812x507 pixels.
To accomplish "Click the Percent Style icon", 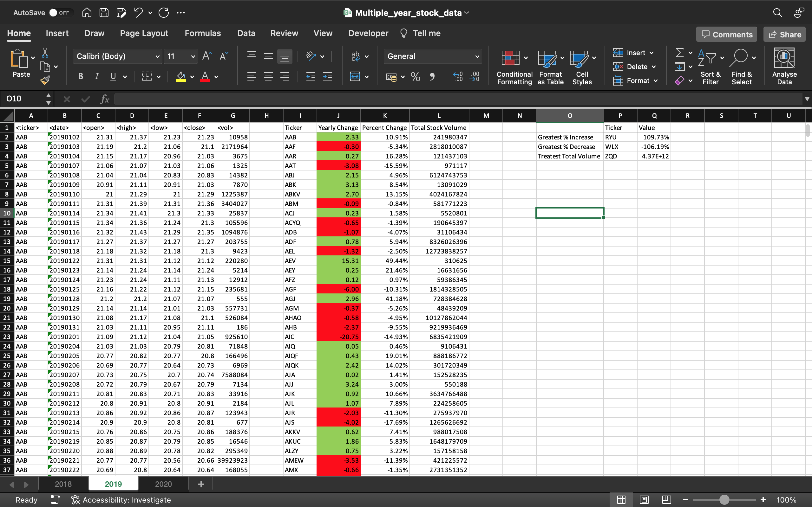I will (416, 77).
